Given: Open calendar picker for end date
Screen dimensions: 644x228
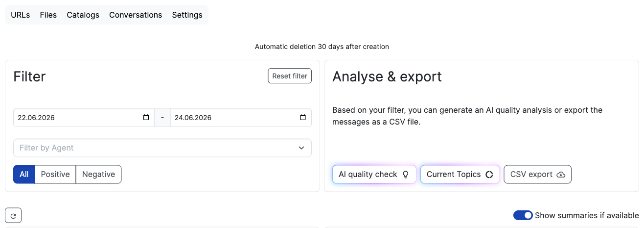Looking at the screenshot, I should click(x=303, y=118).
